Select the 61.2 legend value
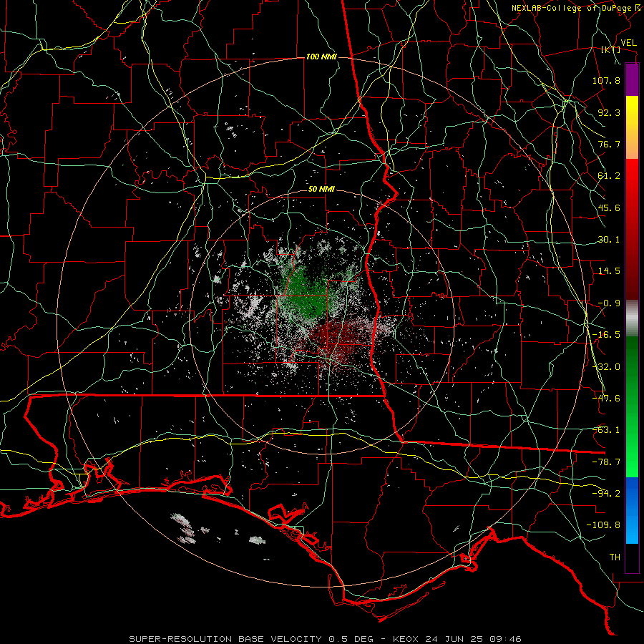 click(x=609, y=176)
